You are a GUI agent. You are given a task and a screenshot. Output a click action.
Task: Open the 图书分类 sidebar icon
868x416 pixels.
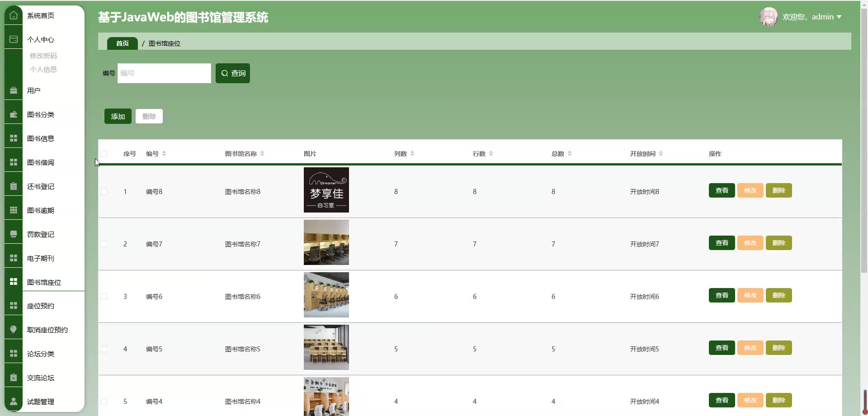coord(14,114)
